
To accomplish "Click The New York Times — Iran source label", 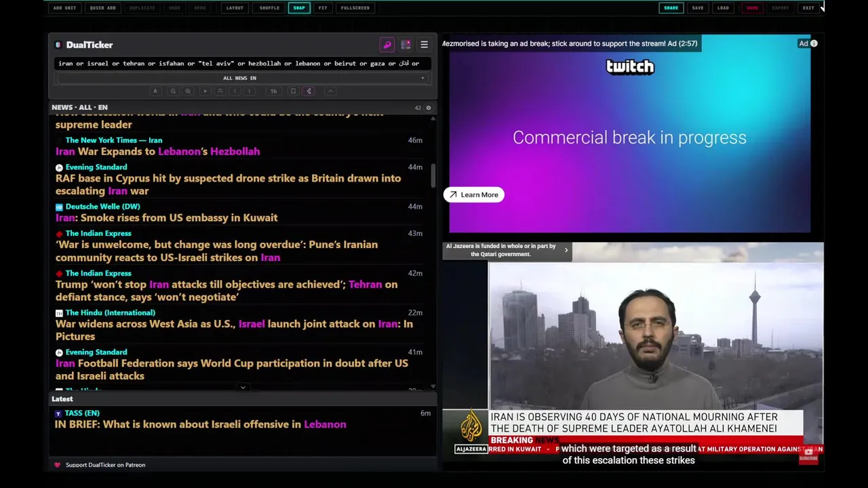I will pyautogui.click(x=114, y=140).
